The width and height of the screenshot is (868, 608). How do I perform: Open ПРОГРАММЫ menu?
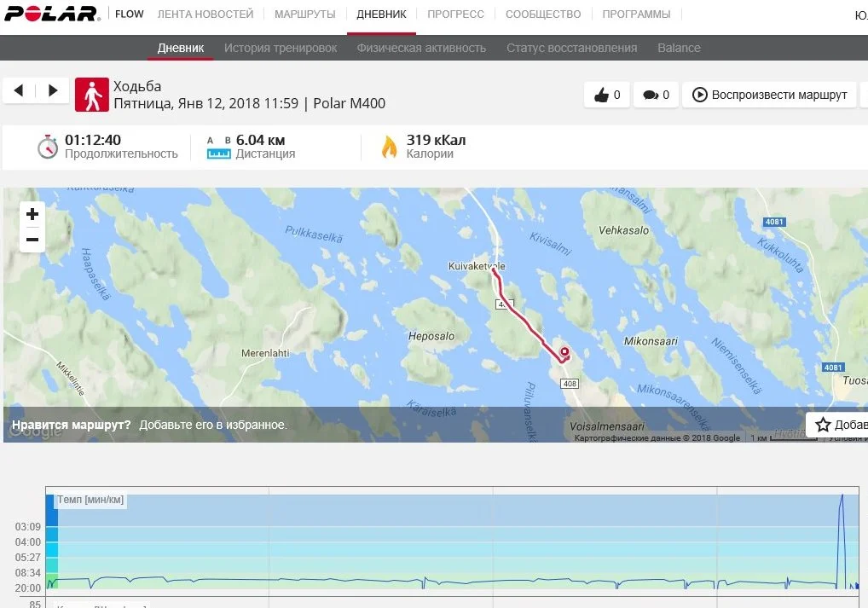coord(636,14)
